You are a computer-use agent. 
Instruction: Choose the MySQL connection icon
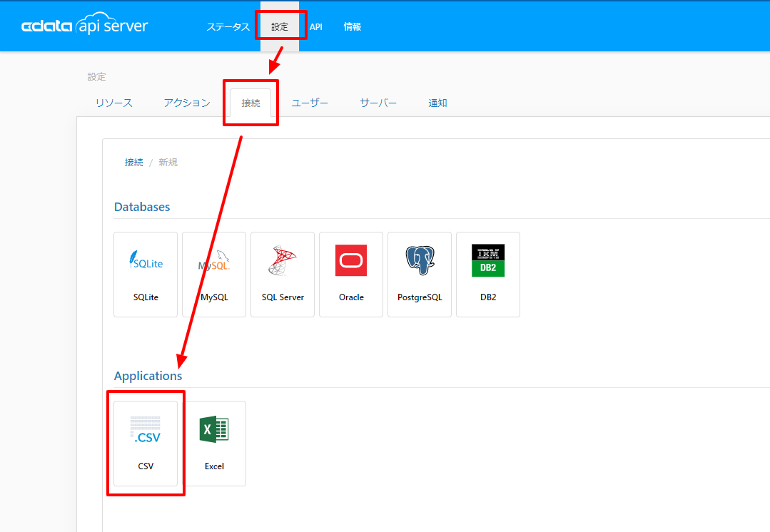(214, 262)
